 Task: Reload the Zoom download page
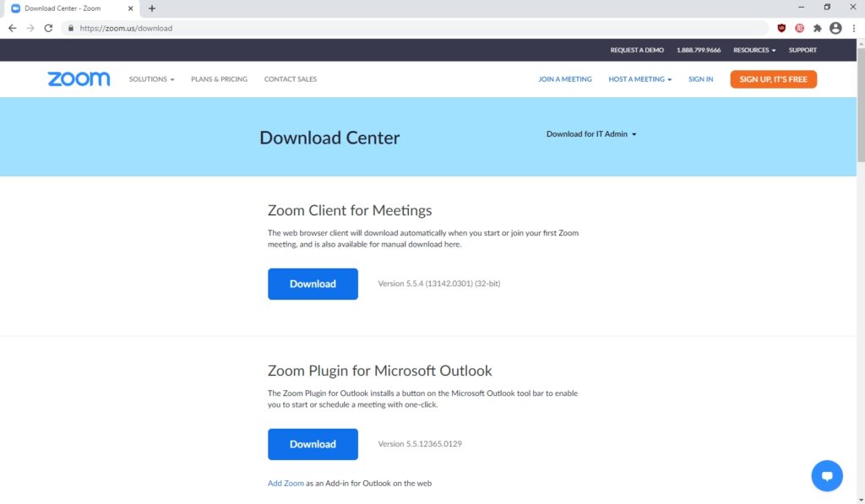coord(48,28)
